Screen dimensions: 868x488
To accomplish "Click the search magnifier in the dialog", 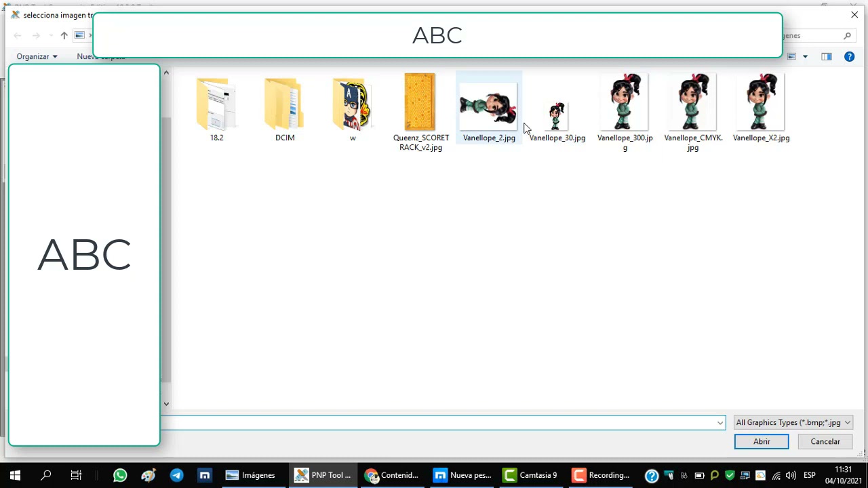I will point(847,35).
